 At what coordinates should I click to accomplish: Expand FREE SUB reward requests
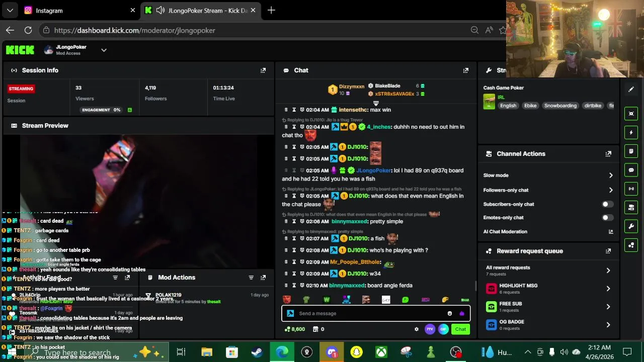coord(608,307)
